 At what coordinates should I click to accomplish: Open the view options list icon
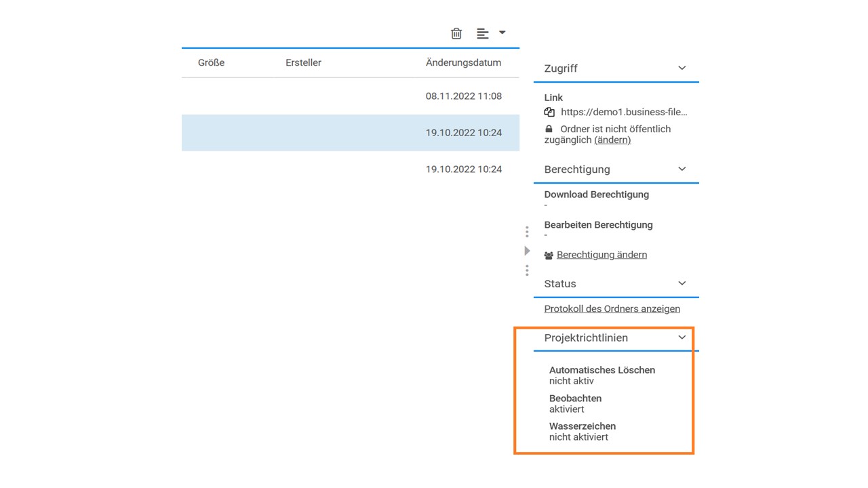tap(483, 33)
